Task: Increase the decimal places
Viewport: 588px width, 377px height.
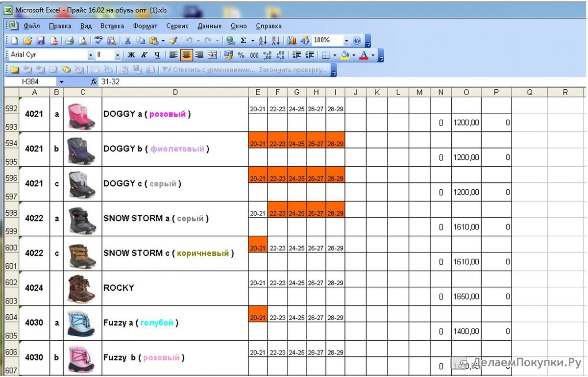Action: point(267,55)
